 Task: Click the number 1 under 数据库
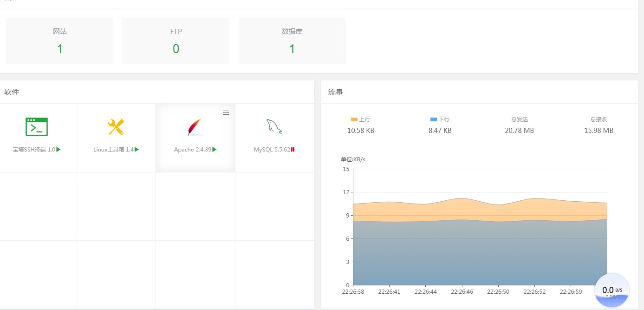pyautogui.click(x=292, y=49)
